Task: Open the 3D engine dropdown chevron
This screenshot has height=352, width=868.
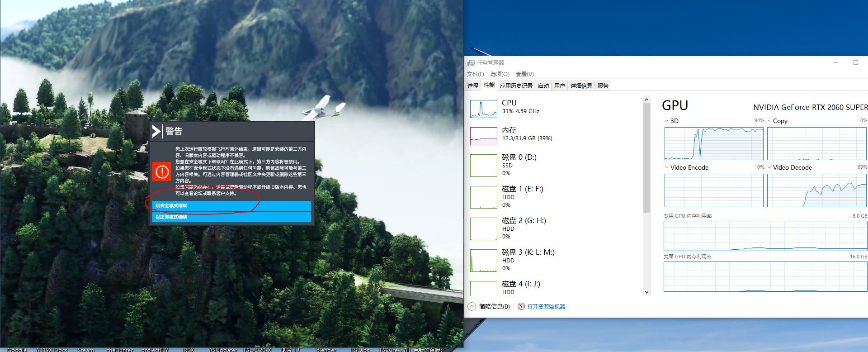Action: pos(666,121)
